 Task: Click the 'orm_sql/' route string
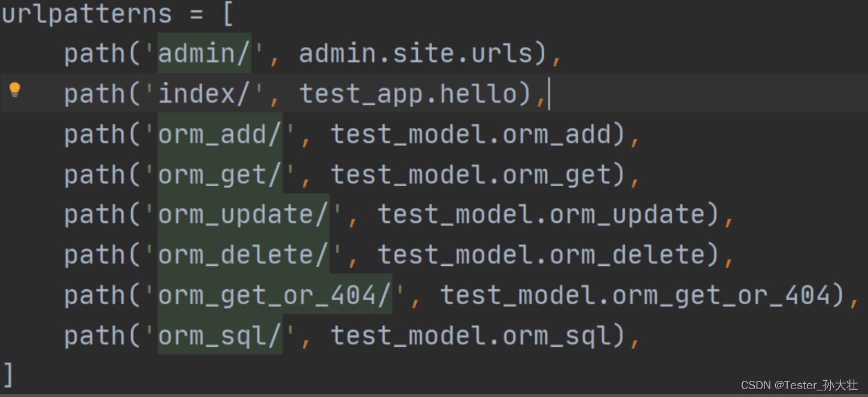(220, 335)
